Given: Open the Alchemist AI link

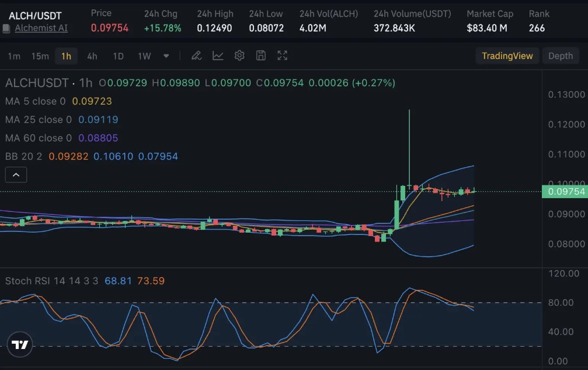Looking at the screenshot, I should coord(41,28).
